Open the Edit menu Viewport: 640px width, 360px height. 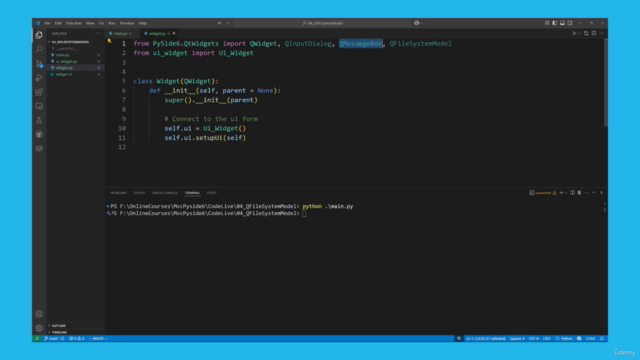coord(58,23)
